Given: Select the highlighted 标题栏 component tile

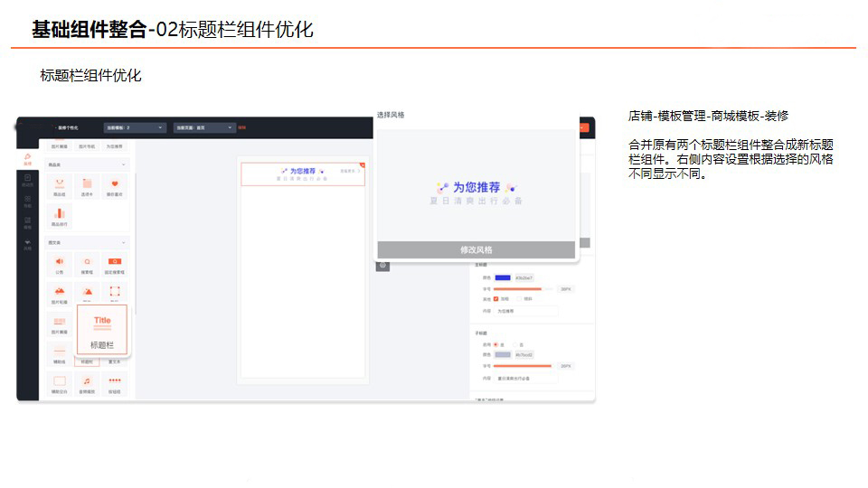Looking at the screenshot, I should point(87,361).
